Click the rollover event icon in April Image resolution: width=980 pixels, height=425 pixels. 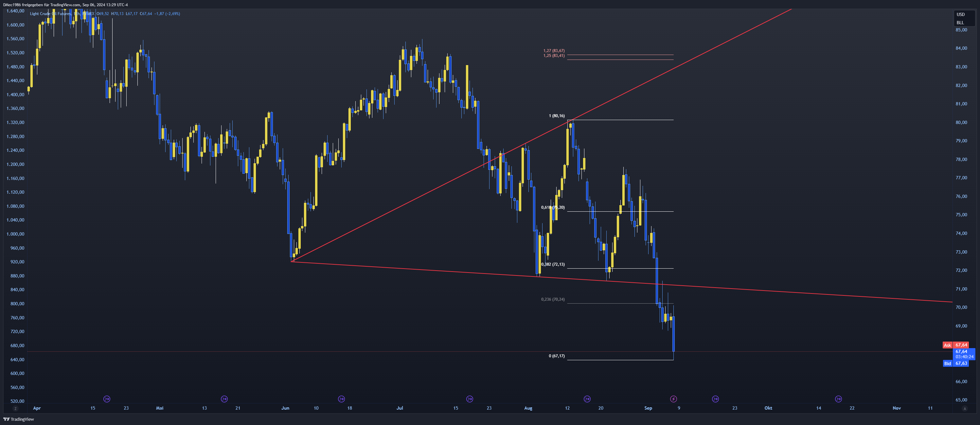click(107, 399)
